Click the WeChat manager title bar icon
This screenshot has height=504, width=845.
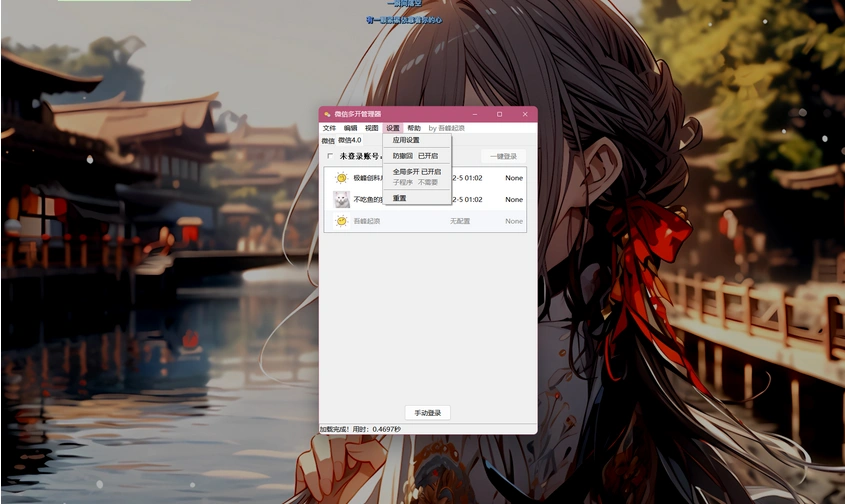[327, 114]
